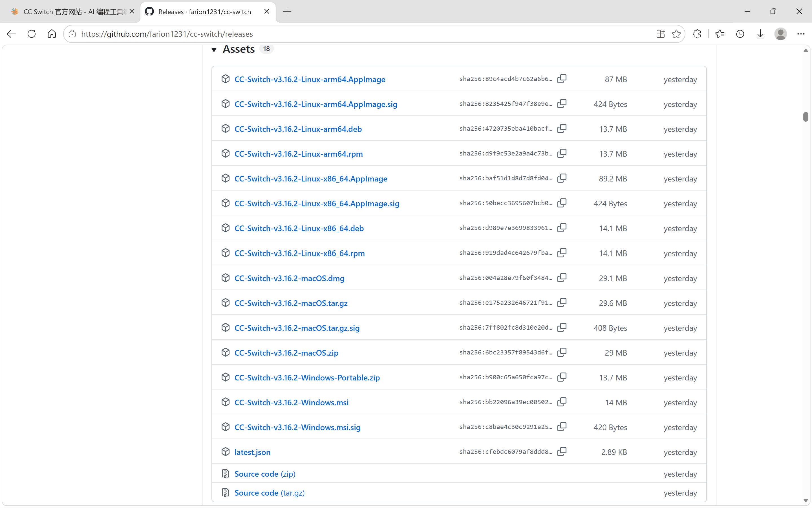Screen dimensions: 812x508
Task: Download CC-Switch-v3.16.2-Linux-x86_64.rpm
Action: pyautogui.click(x=300, y=253)
